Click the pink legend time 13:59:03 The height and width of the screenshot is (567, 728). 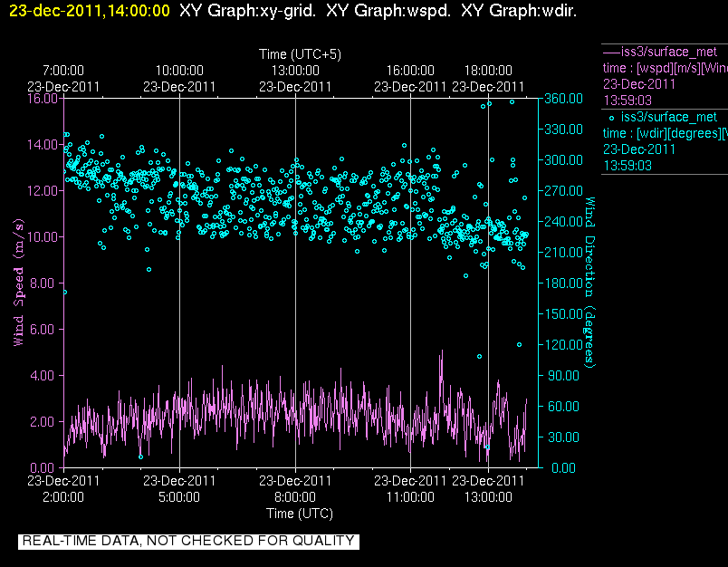pos(627,101)
